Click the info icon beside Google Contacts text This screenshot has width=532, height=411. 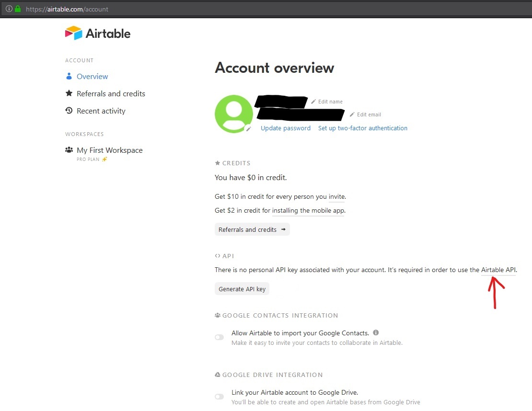(x=376, y=332)
